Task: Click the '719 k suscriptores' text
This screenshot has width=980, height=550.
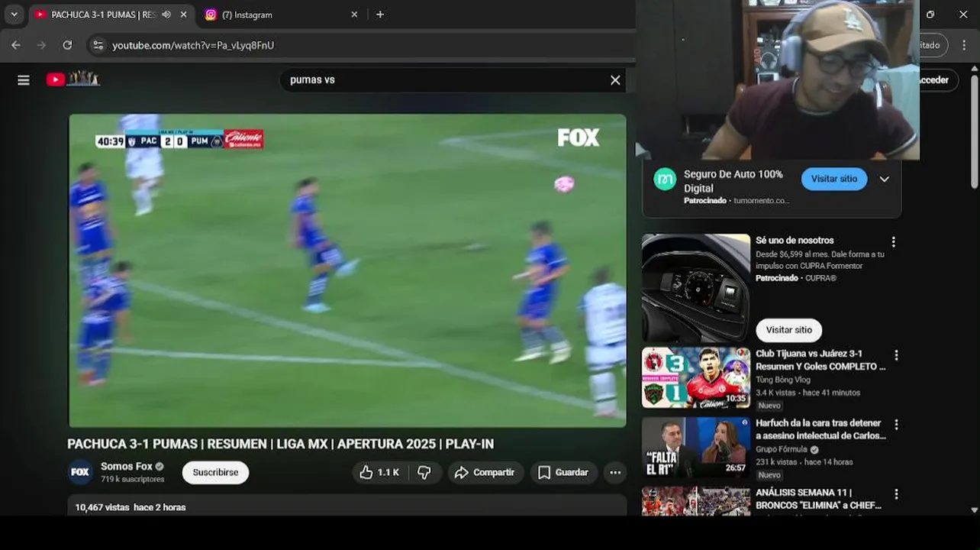Action: point(132,479)
